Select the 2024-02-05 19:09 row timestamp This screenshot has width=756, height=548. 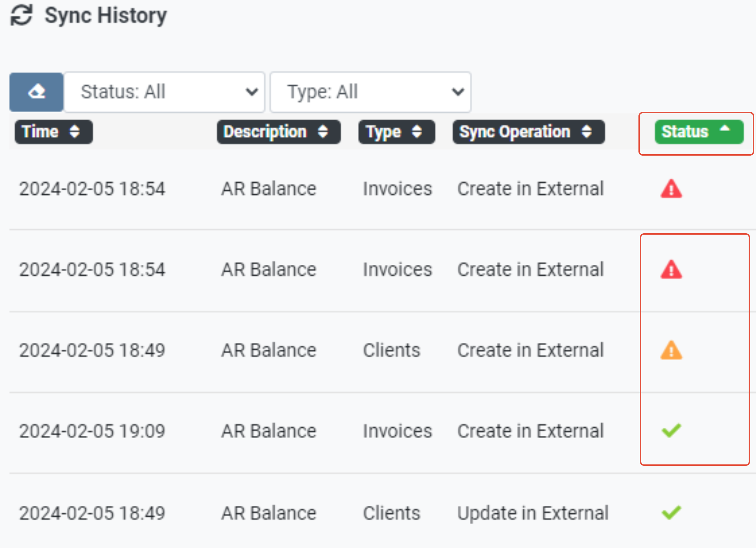pos(92,431)
